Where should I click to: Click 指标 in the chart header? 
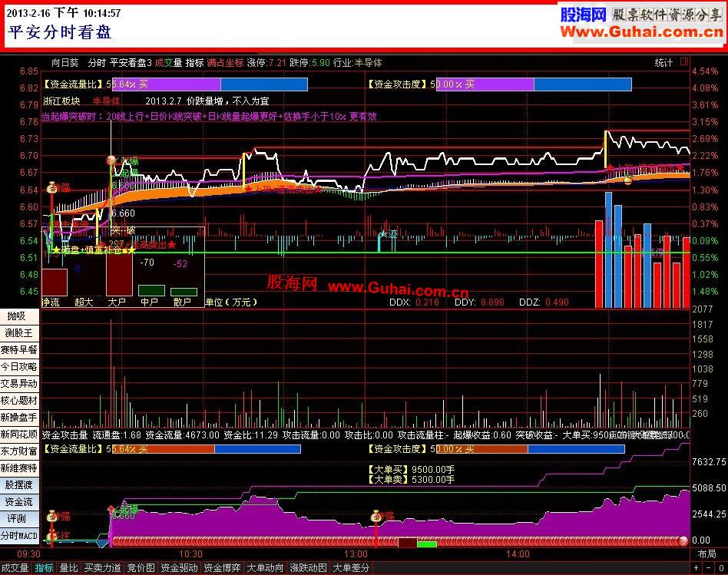pyautogui.click(x=194, y=63)
